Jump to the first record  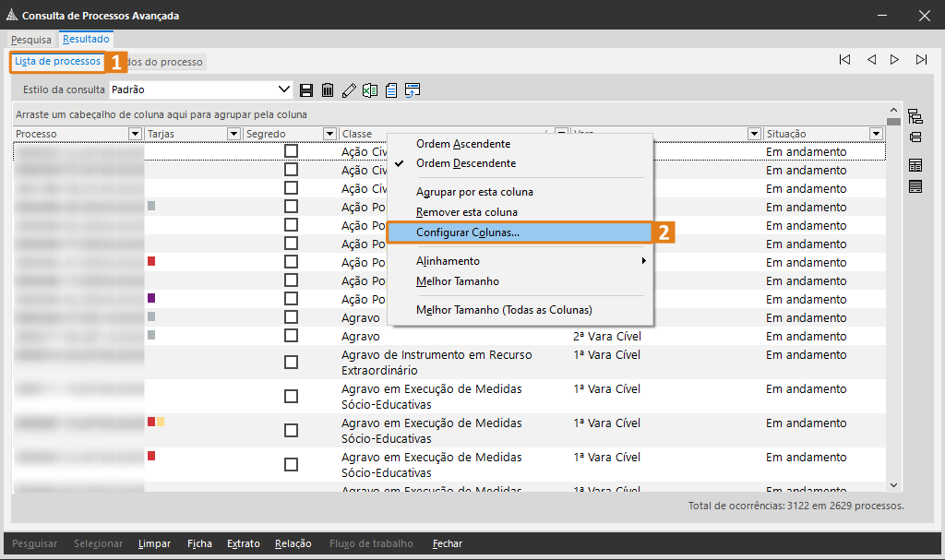pyautogui.click(x=845, y=60)
